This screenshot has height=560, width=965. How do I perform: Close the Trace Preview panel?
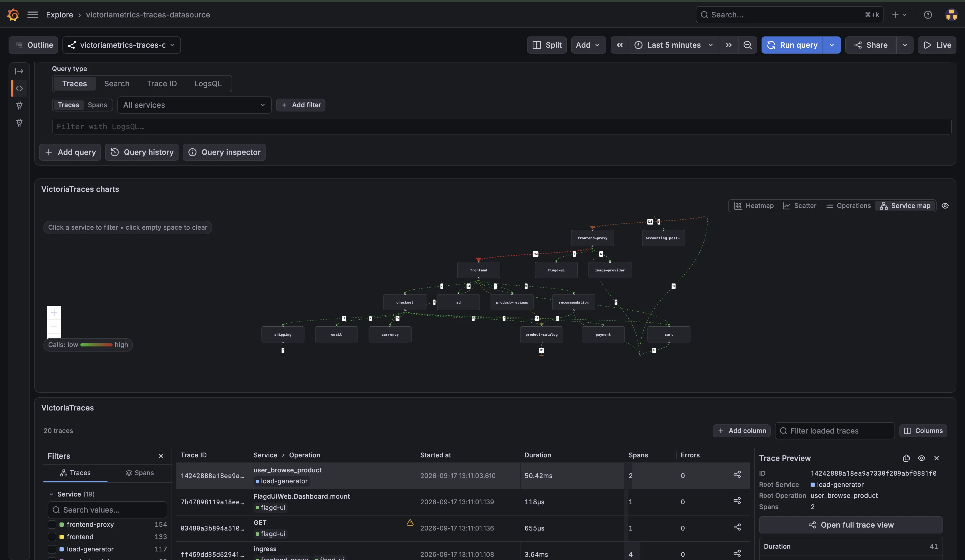(936, 458)
